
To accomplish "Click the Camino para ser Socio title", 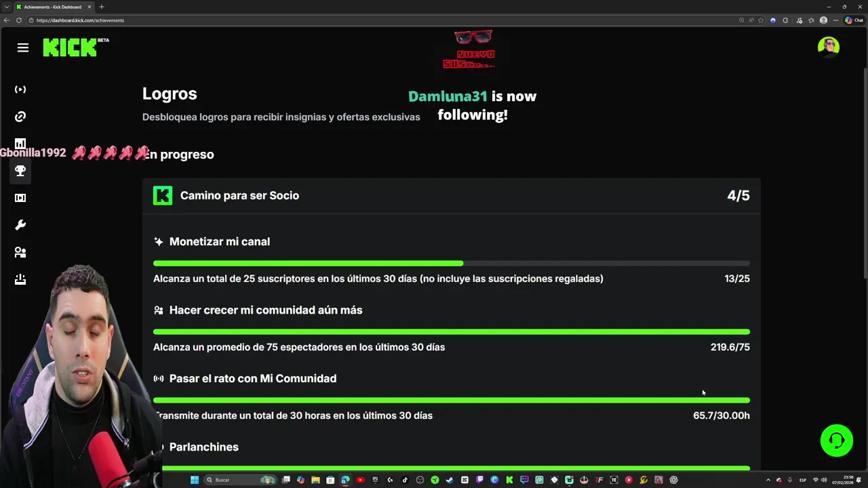I will click(x=239, y=195).
